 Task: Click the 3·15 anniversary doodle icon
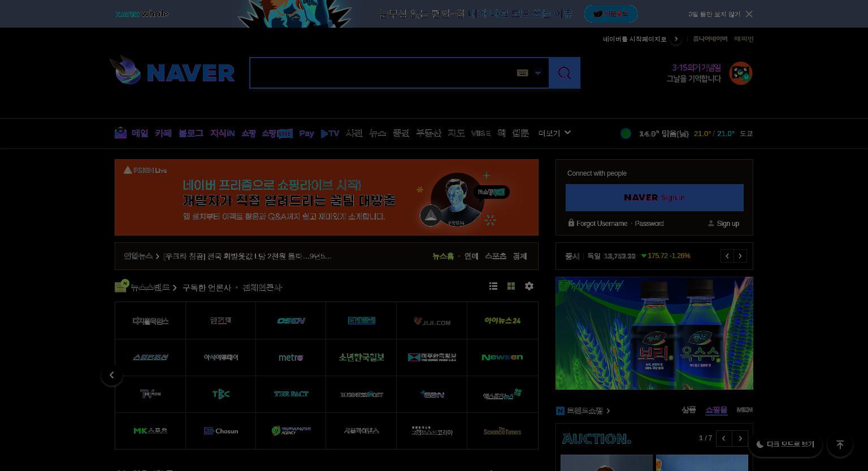click(x=741, y=73)
